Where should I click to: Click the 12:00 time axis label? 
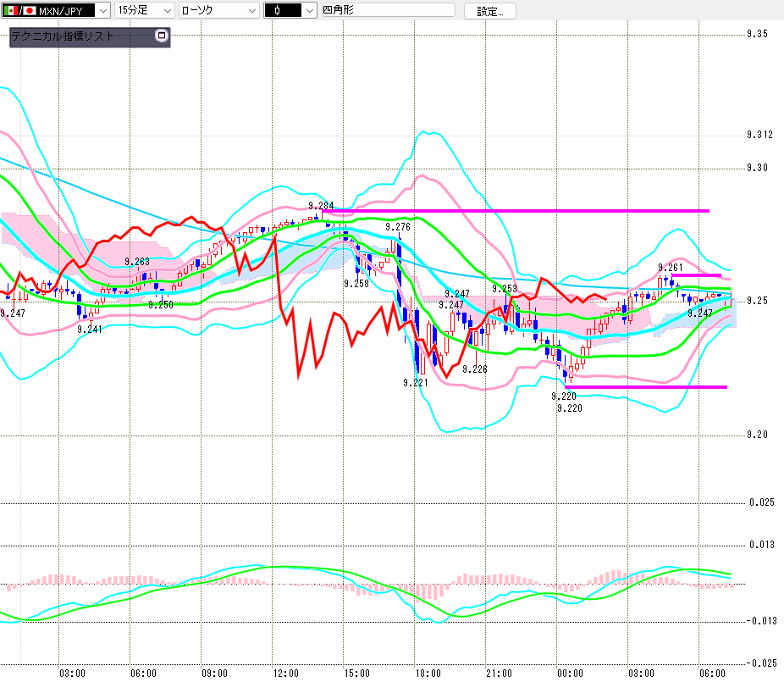pyautogui.click(x=286, y=674)
